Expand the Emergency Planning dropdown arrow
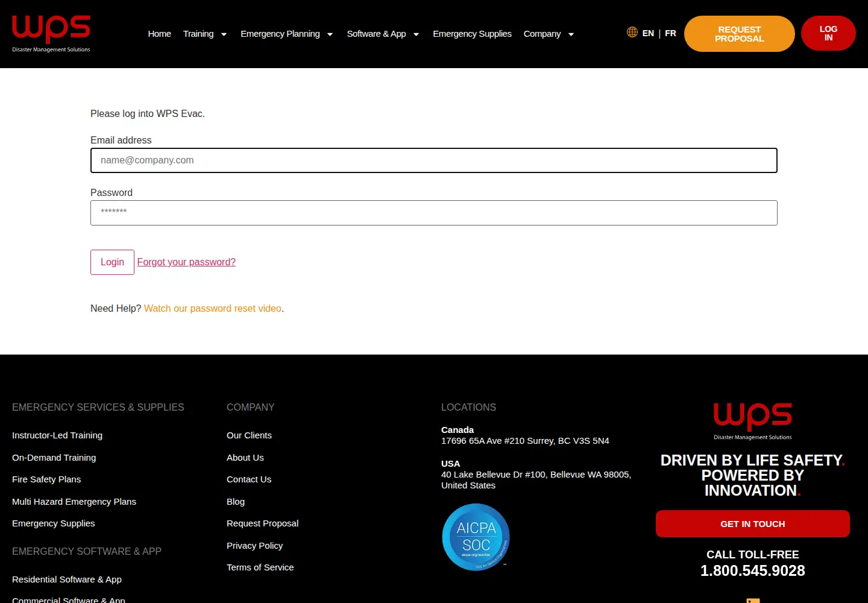Screen dimensions: 868x603 [330, 34]
